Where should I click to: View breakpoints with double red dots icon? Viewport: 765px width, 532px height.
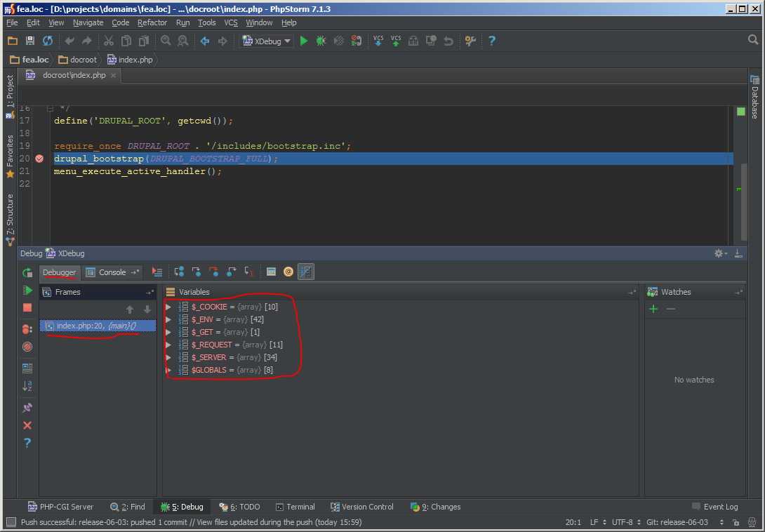click(27, 329)
